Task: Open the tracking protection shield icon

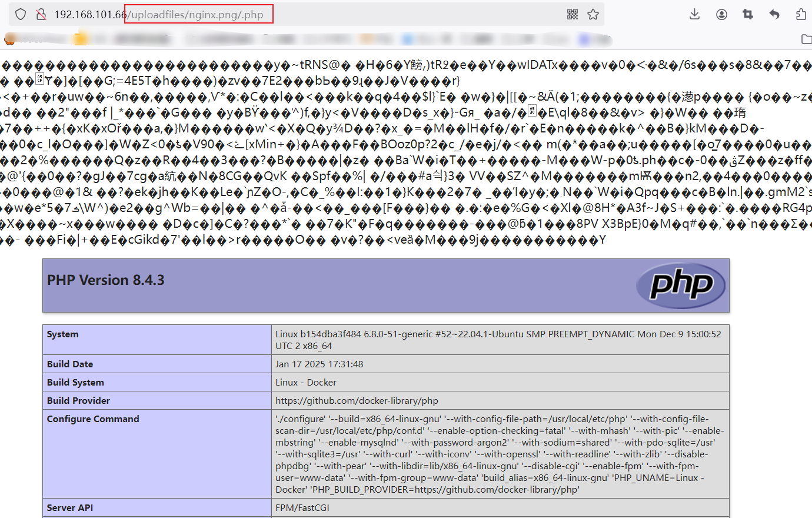Action: [21, 14]
